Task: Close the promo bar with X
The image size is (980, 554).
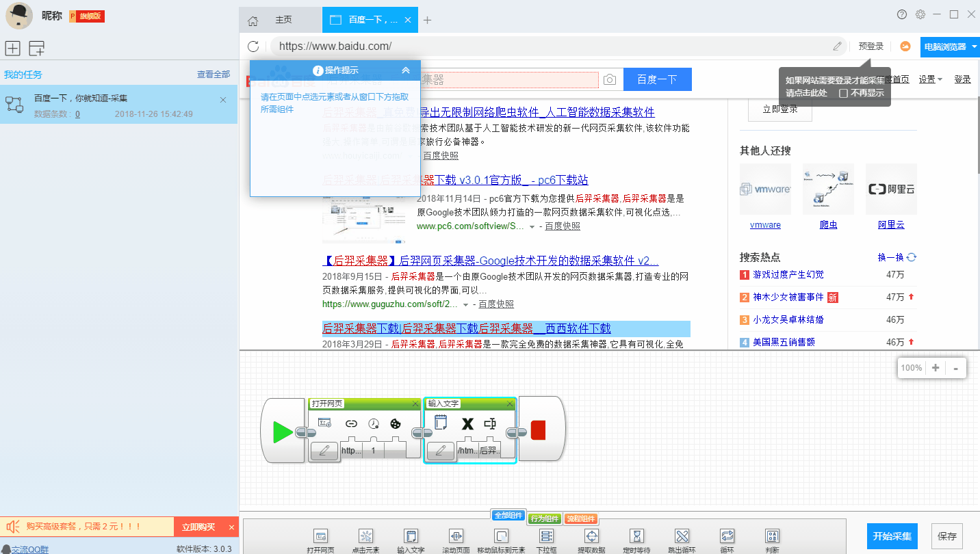Action: pyautogui.click(x=231, y=527)
